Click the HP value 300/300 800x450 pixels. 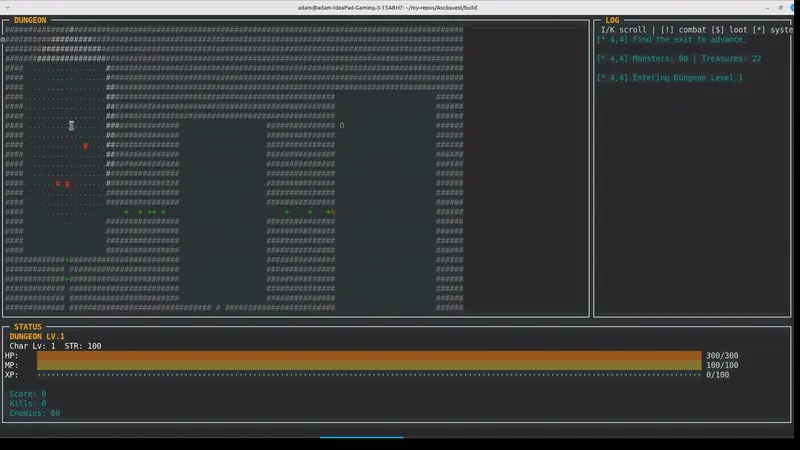coord(722,356)
